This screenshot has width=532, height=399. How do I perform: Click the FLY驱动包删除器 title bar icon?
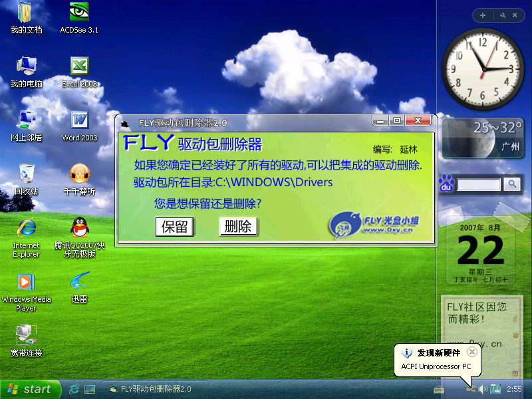pyautogui.click(x=124, y=124)
